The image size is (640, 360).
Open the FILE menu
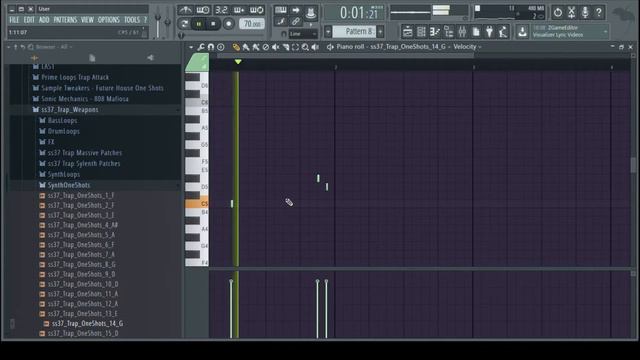(x=14, y=20)
